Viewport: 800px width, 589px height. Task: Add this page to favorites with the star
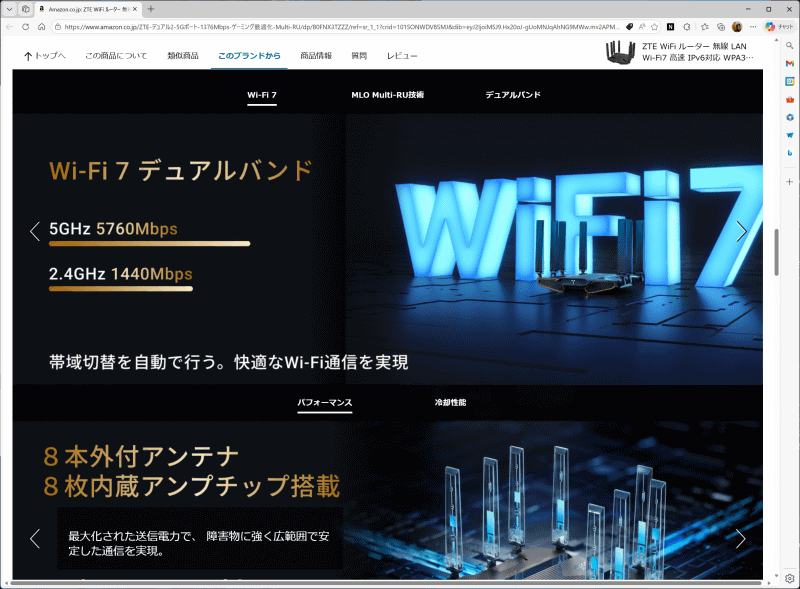pos(654,26)
